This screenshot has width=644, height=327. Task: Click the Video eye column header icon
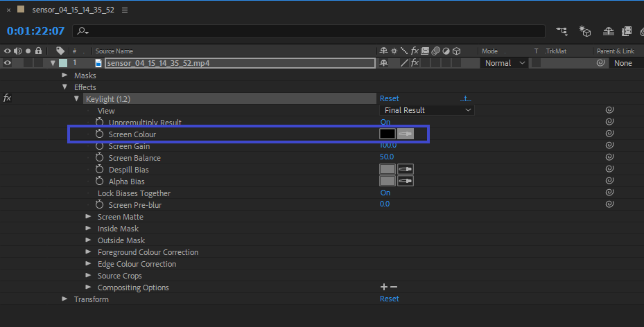(x=8, y=51)
